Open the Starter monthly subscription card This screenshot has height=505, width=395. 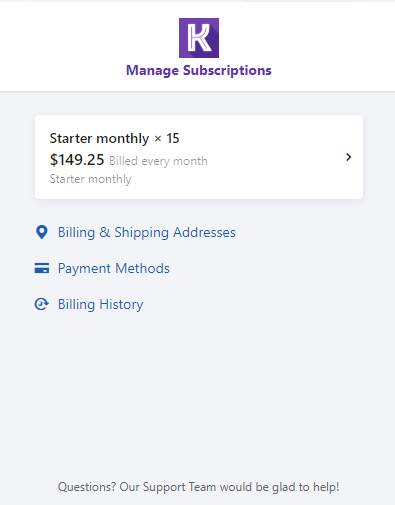pyautogui.click(x=199, y=157)
